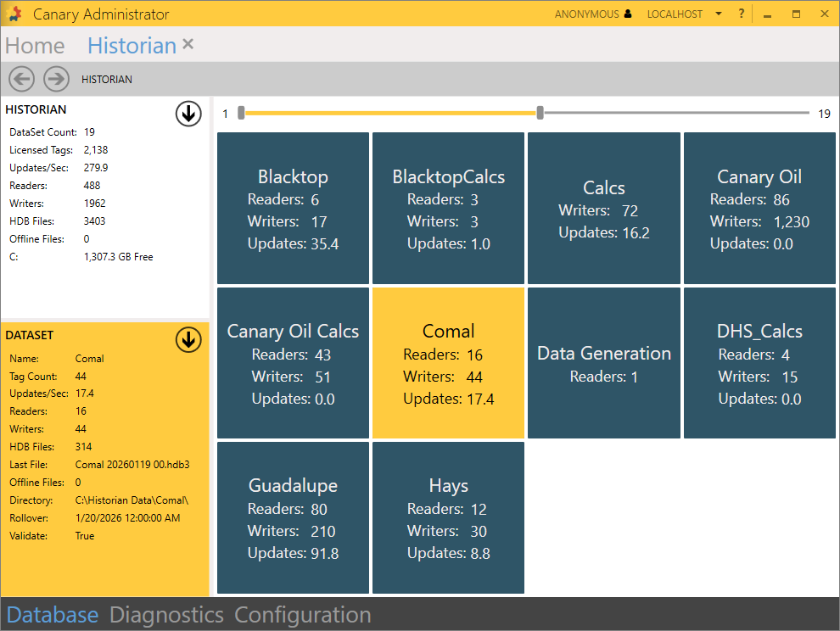Image resolution: width=840 pixels, height=631 pixels.
Task: Collapse the DATASET panel arrow icon
Action: (188, 339)
